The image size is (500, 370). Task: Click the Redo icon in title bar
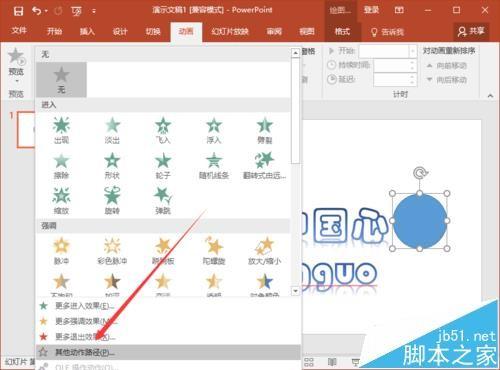click(x=58, y=11)
